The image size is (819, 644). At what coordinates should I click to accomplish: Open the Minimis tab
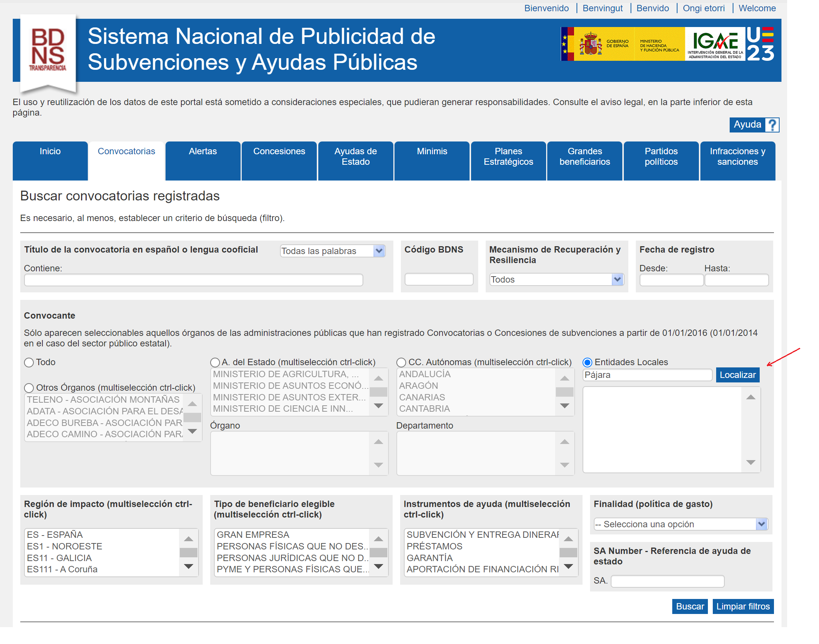(432, 161)
